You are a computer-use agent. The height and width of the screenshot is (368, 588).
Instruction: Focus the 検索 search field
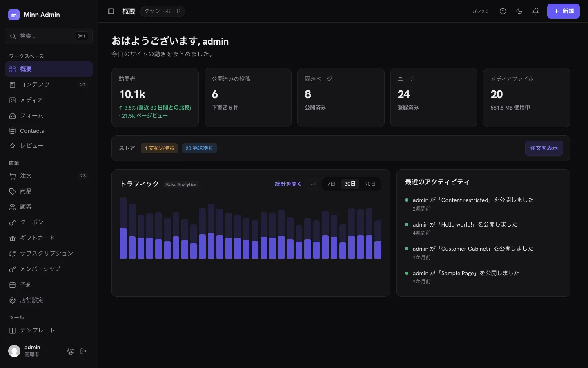coord(49,36)
